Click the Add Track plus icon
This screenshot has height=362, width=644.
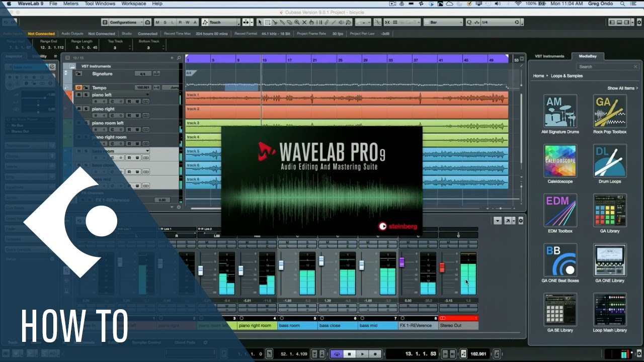pos(172,58)
